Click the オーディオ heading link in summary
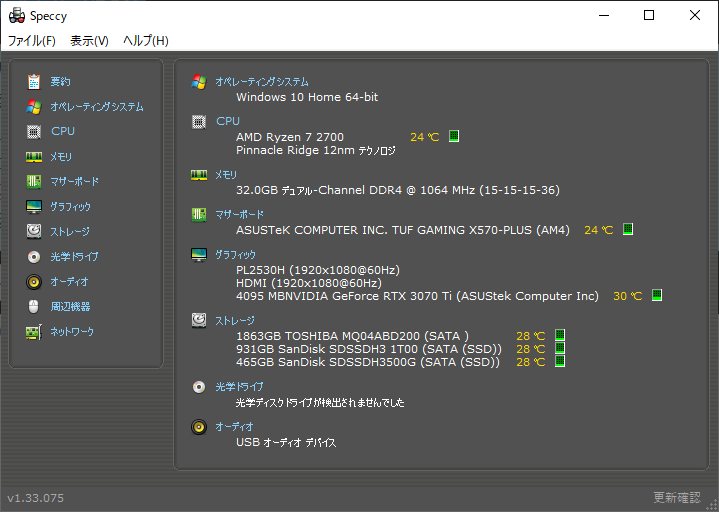 click(234, 427)
